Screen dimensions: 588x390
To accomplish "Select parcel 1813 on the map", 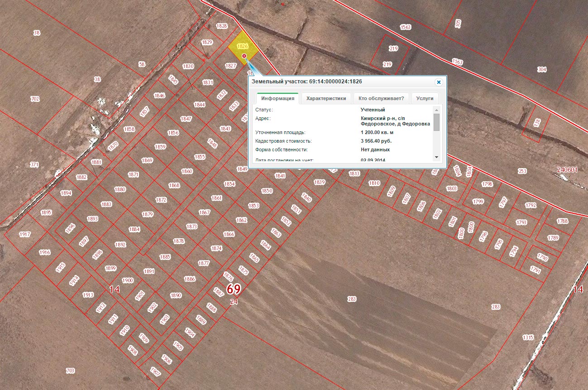I will click(x=354, y=173).
